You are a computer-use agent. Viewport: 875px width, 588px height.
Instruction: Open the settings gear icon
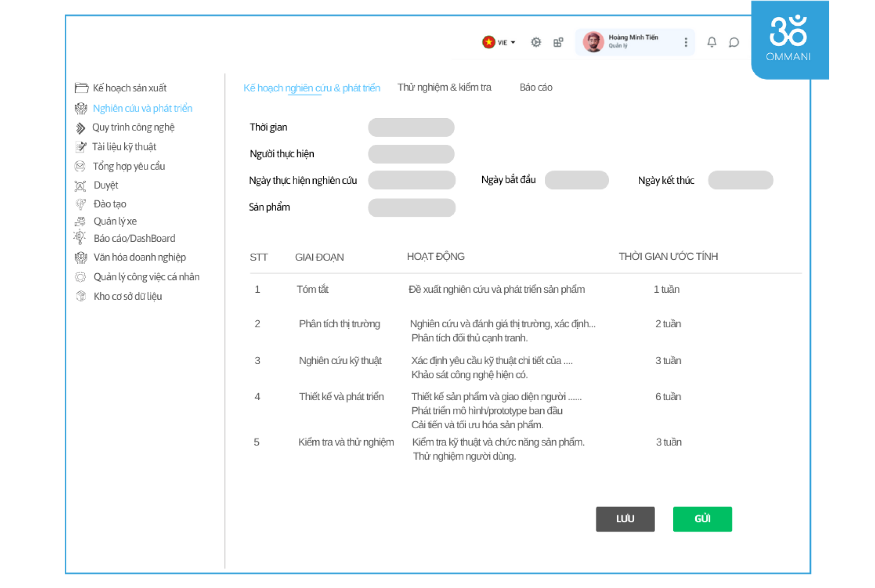click(x=536, y=42)
